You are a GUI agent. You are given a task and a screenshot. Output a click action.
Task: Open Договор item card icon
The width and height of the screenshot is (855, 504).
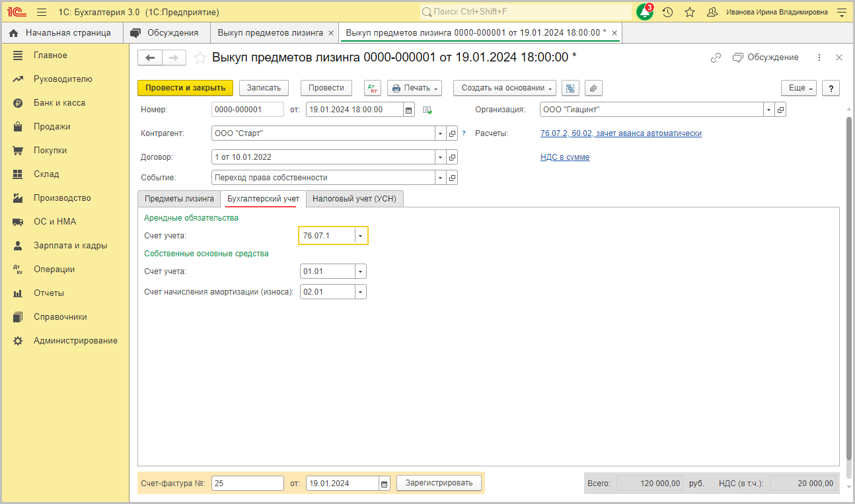[453, 157]
